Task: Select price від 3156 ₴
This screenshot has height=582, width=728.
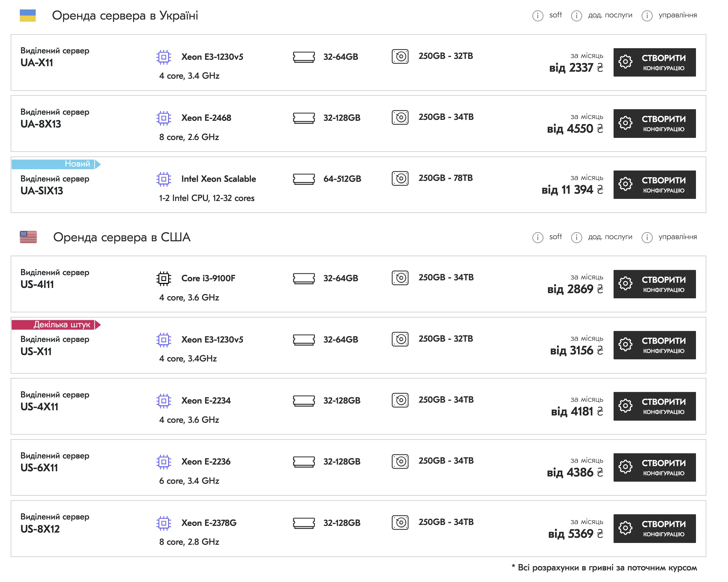Action: pos(577,351)
